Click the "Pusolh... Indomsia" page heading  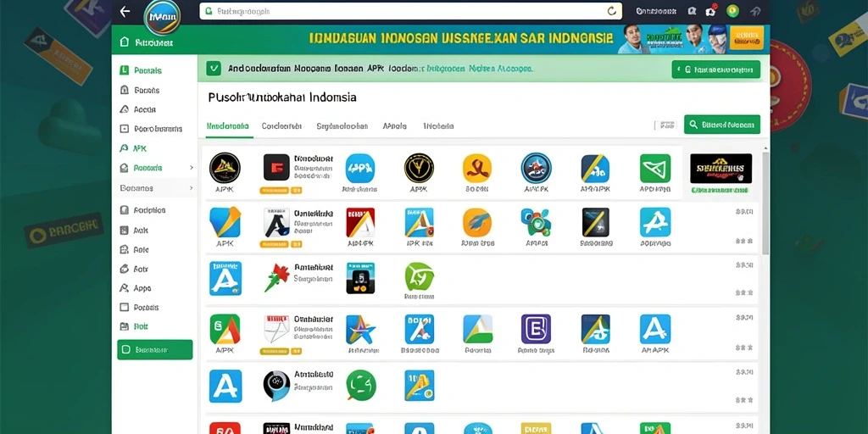282,97
